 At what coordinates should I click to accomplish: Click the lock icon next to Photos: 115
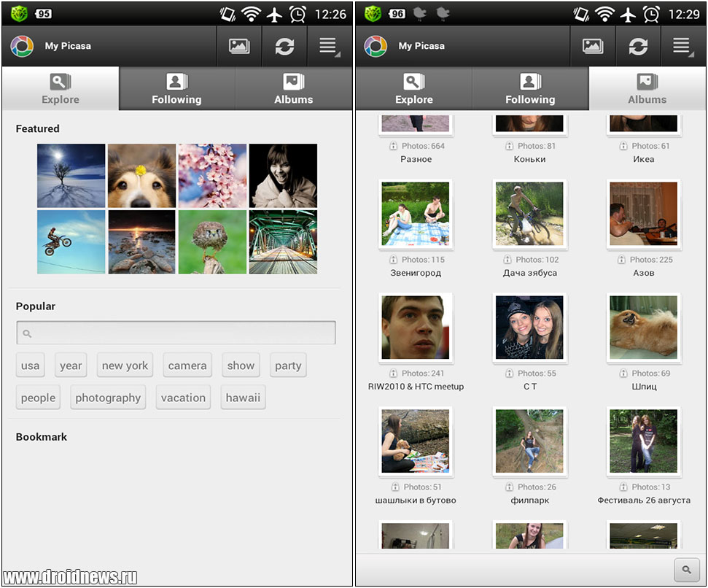[393, 260]
